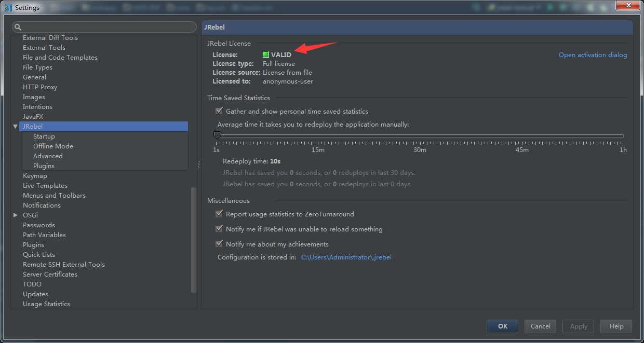Toggle Gather and show personal time saved statistics
The width and height of the screenshot is (644, 343).
219,111
